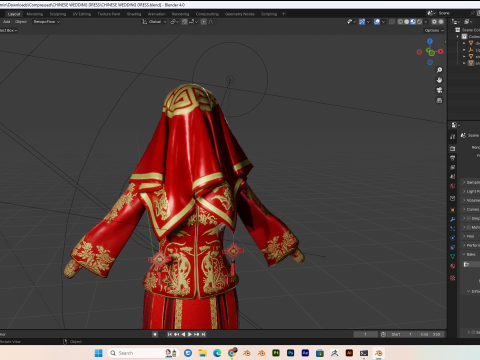Open the Modifiers wrench tab
The width and height of the screenshot is (480, 360).
[x=452, y=219]
